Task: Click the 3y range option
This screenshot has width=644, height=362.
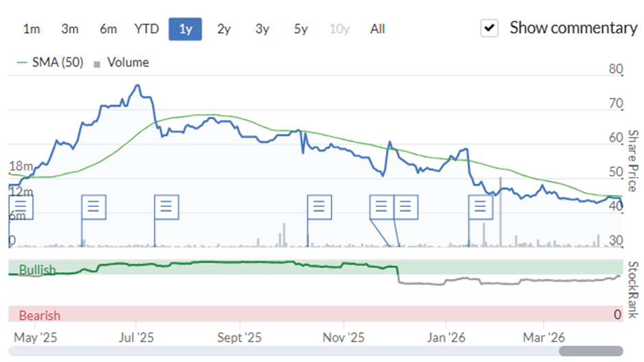Action: click(x=262, y=29)
